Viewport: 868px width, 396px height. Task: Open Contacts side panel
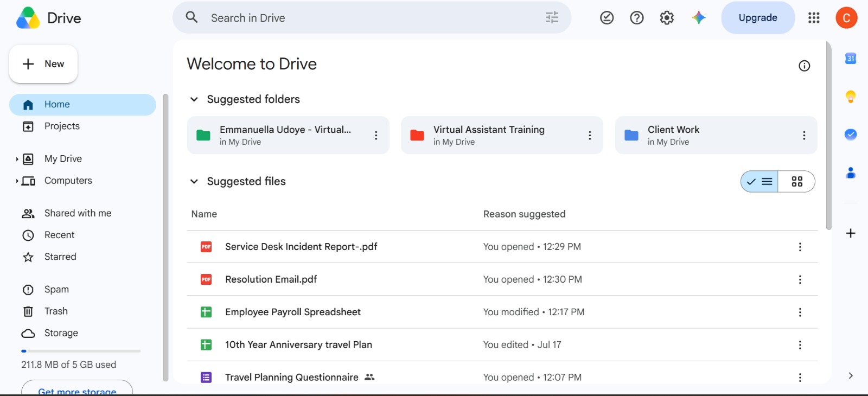coord(851,173)
